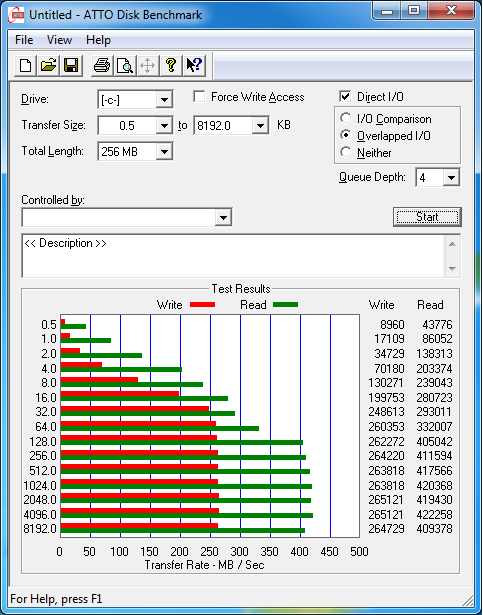Image resolution: width=483 pixels, height=615 pixels.
Task: Open the File menu
Action: pos(24,40)
